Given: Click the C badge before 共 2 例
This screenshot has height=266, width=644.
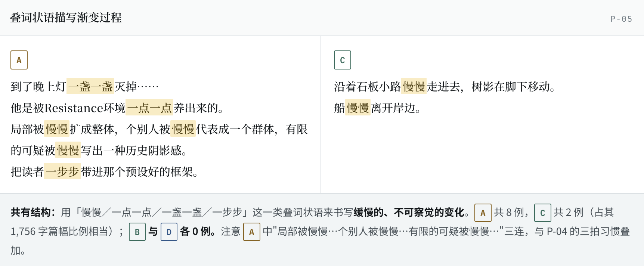Looking at the screenshot, I should (x=543, y=213).
